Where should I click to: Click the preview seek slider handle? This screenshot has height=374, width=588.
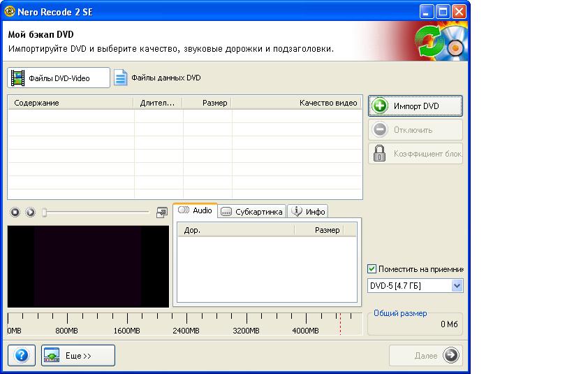pyautogui.click(x=44, y=213)
